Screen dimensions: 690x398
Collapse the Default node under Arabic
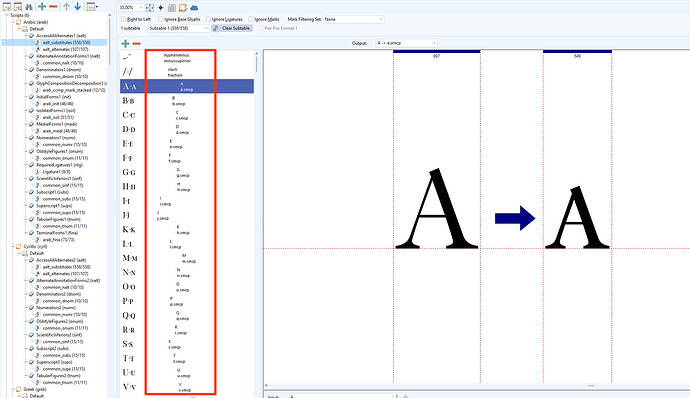click(x=19, y=29)
